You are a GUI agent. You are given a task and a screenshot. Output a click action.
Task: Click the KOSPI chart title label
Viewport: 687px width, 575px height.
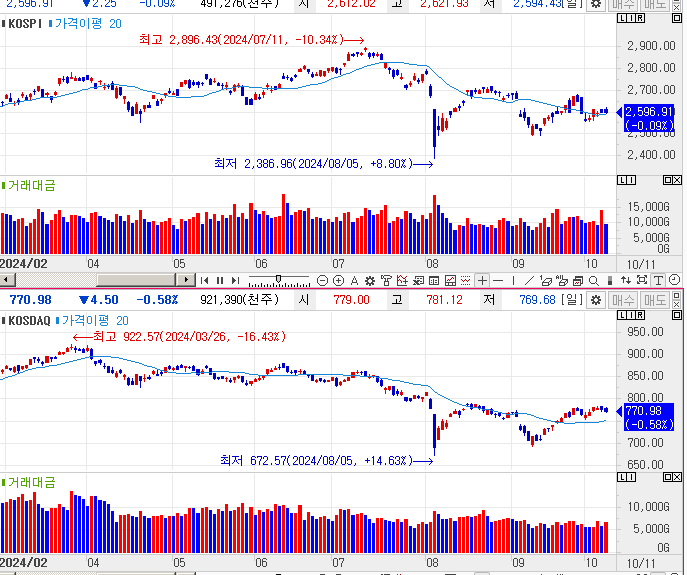pos(24,24)
